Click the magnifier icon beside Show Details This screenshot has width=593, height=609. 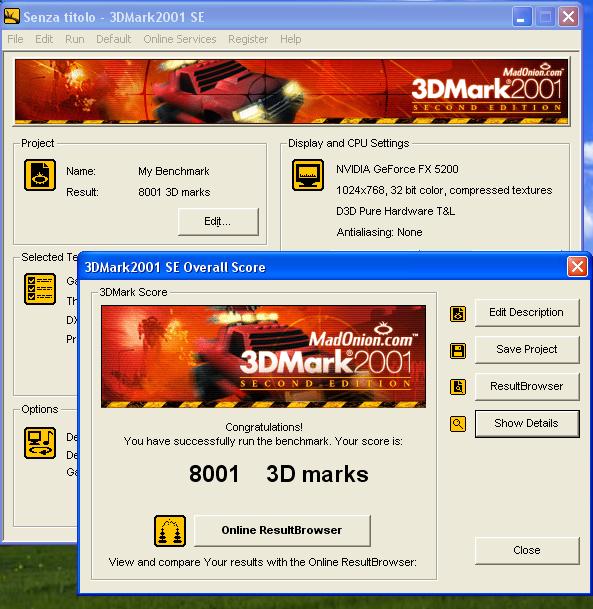(x=458, y=424)
